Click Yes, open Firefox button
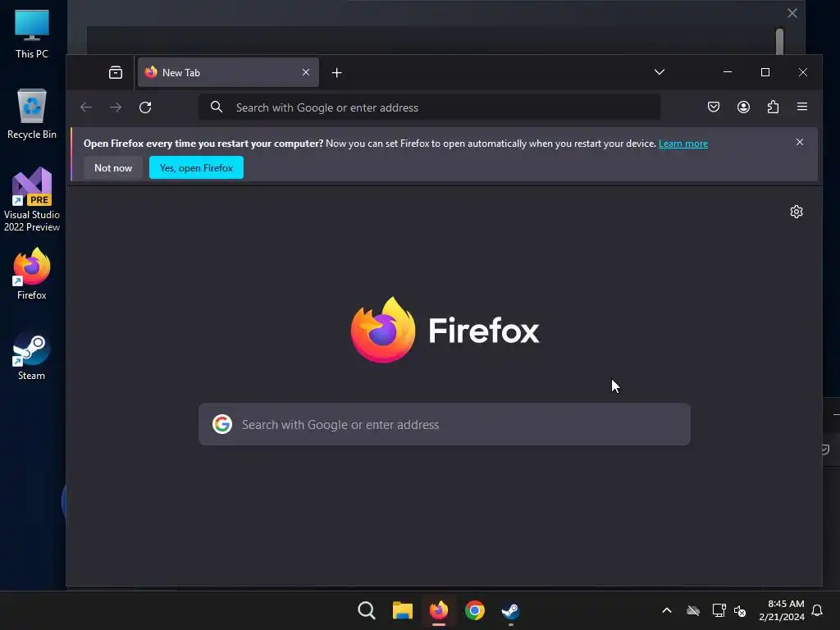 coord(196,167)
